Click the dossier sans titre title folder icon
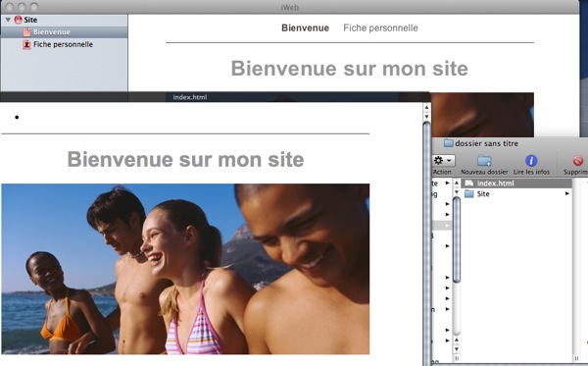This screenshot has width=588, height=366. click(x=448, y=143)
